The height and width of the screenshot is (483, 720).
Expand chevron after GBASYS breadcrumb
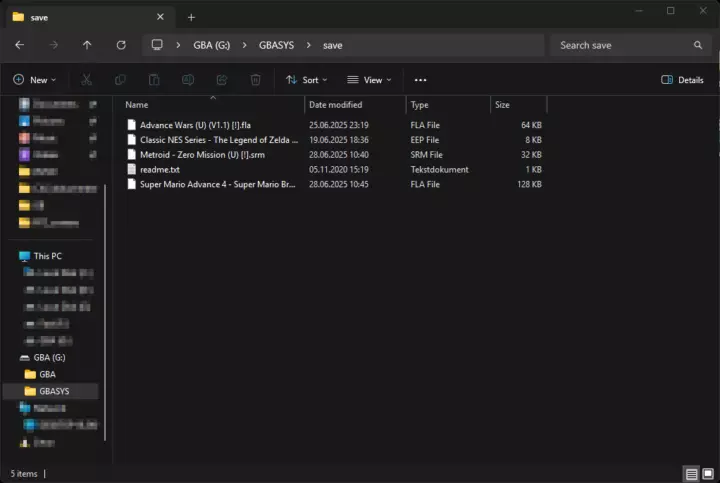pyautogui.click(x=309, y=45)
